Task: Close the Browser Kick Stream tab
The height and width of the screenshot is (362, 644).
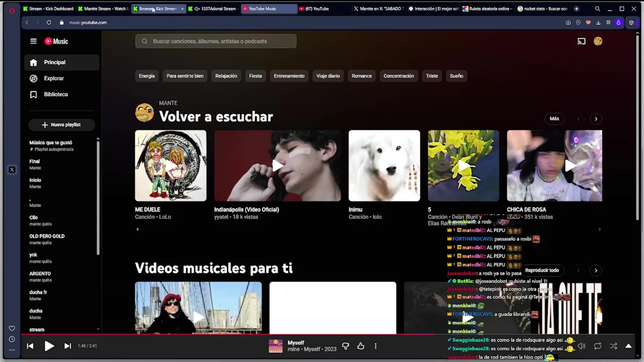Action: click(182, 9)
